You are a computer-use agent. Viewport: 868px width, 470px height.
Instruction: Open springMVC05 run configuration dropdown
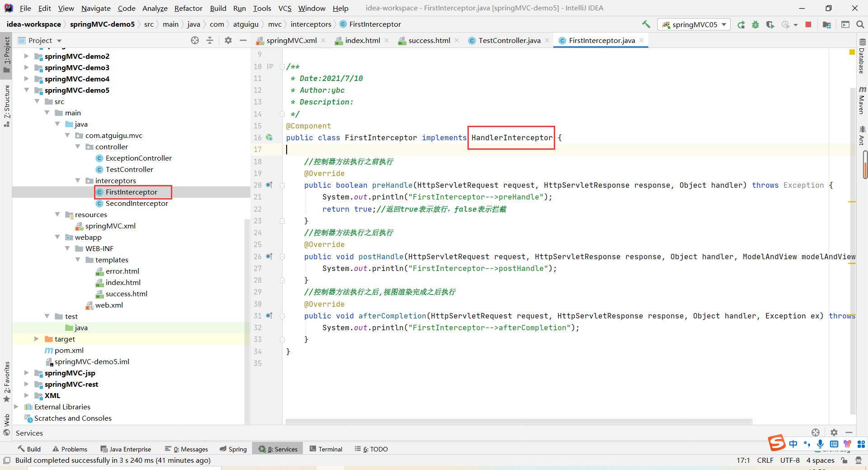694,24
